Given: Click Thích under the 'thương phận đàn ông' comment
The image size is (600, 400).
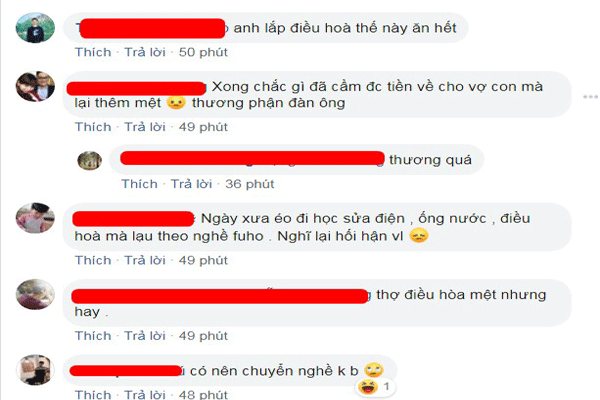Looking at the screenshot, I should 93,127.
